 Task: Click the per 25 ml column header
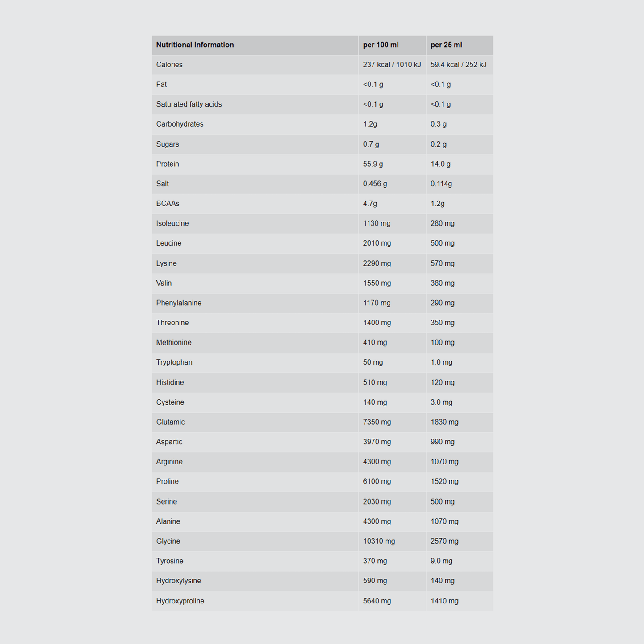coord(446,45)
